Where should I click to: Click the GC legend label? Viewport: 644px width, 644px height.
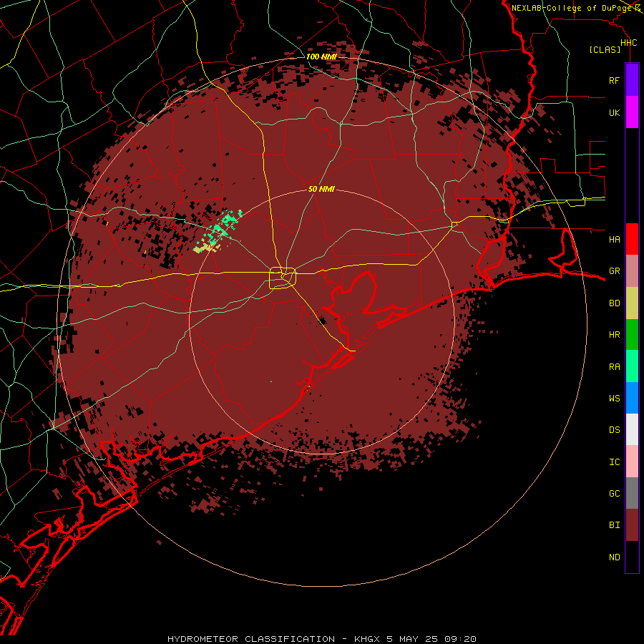point(615,494)
